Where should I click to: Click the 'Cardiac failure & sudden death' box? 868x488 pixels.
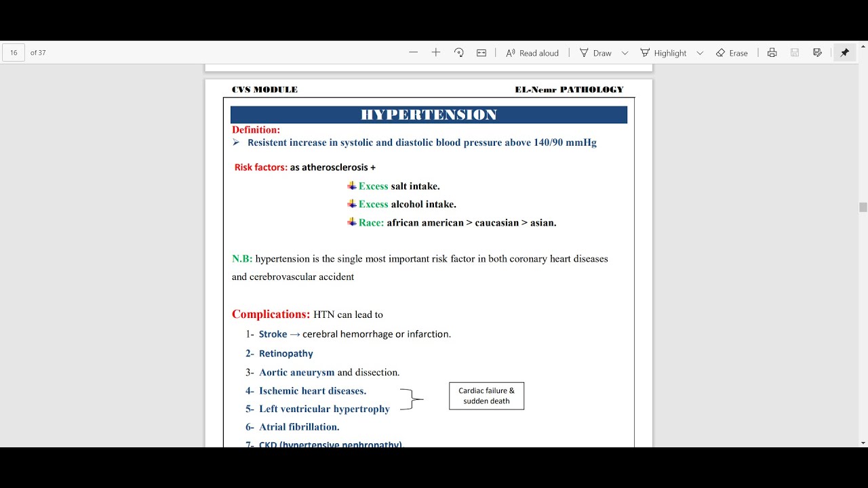click(486, 396)
